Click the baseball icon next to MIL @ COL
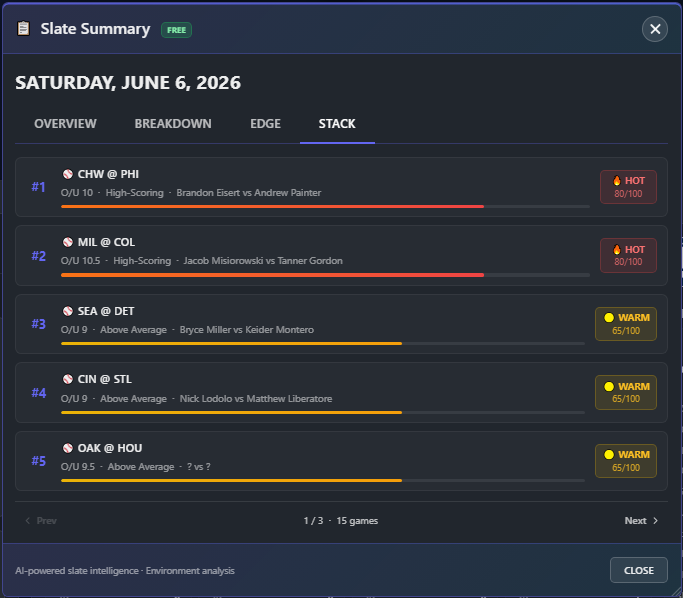The width and height of the screenshot is (683, 598). [68, 242]
